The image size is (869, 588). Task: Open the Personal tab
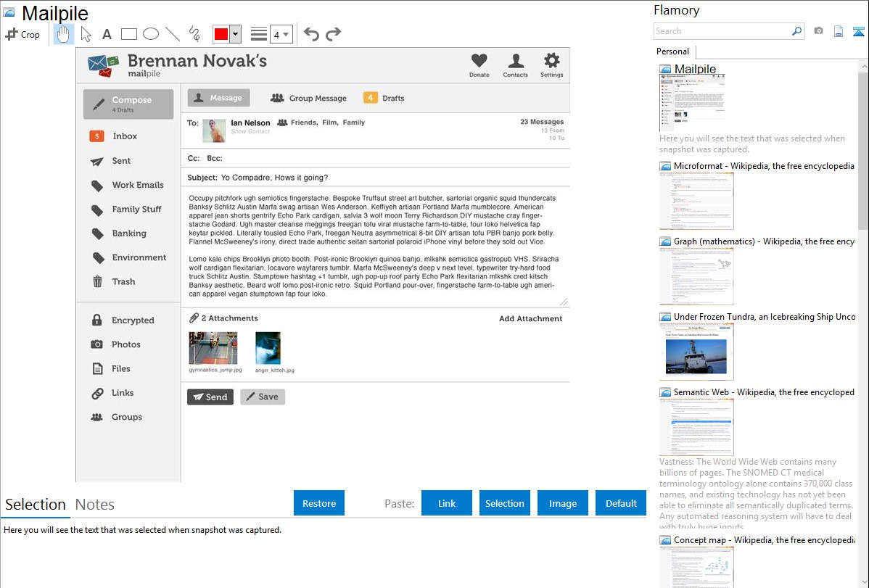point(672,51)
